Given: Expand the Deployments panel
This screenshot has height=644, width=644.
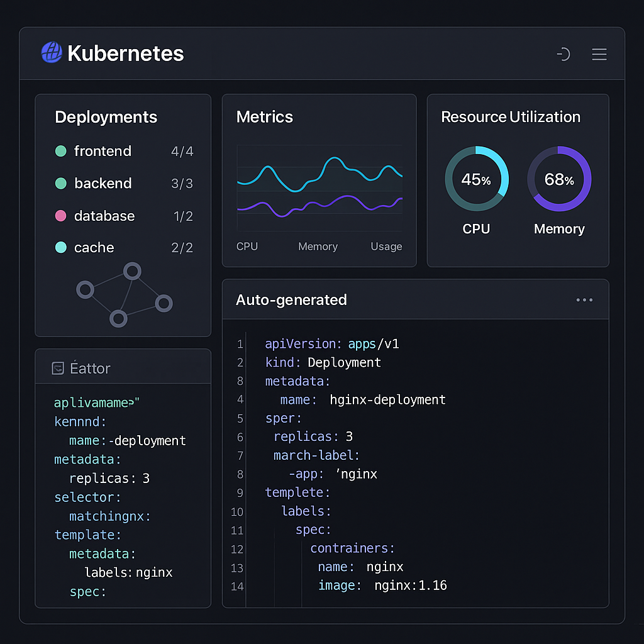Looking at the screenshot, I should click(x=106, y=117).
